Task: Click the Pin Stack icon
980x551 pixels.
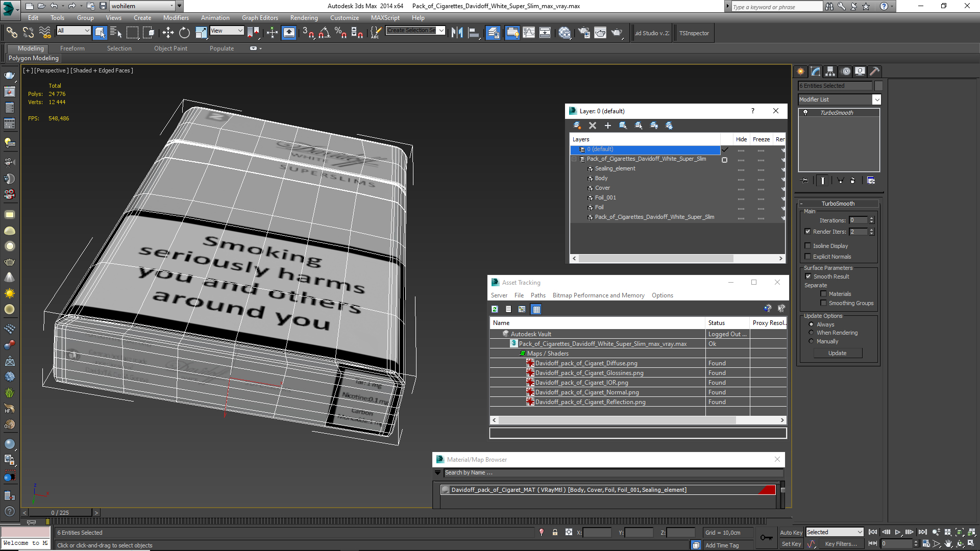Action: 805,181
